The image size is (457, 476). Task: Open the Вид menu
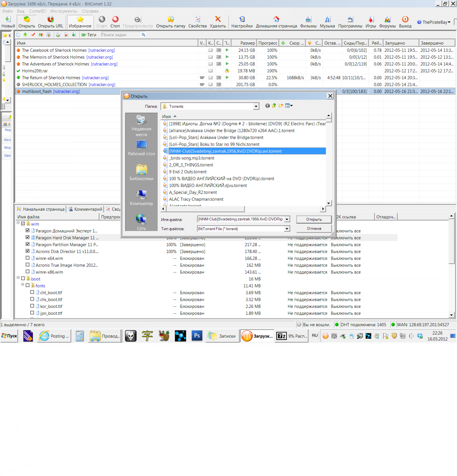(x=21, y=11)
